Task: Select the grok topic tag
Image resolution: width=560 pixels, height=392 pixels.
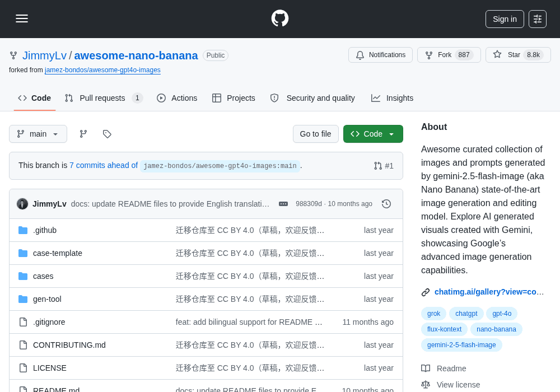Action: point(433,314)
